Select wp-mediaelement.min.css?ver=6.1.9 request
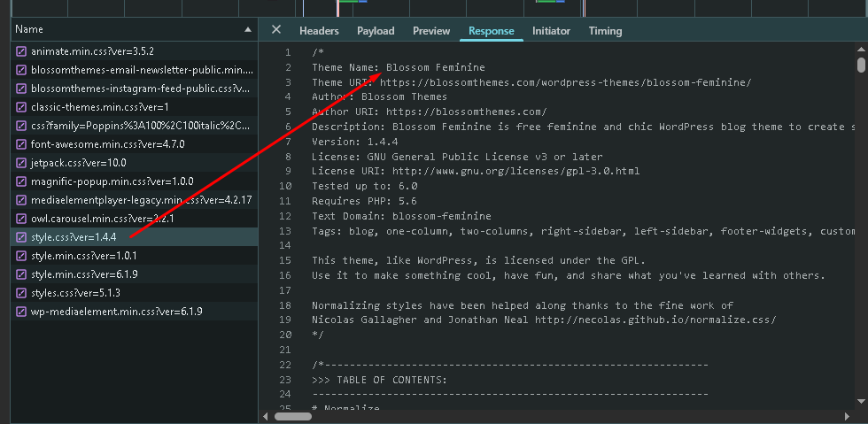Image resolution: width=868 pixels, height=424 pixels. [134, 311]
